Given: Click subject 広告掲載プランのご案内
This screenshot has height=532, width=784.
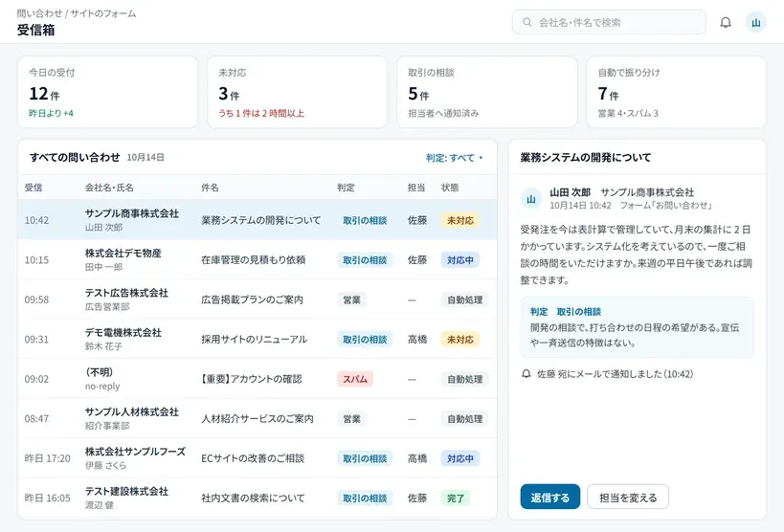Looking at the screenshot, I should coord(252,300).
